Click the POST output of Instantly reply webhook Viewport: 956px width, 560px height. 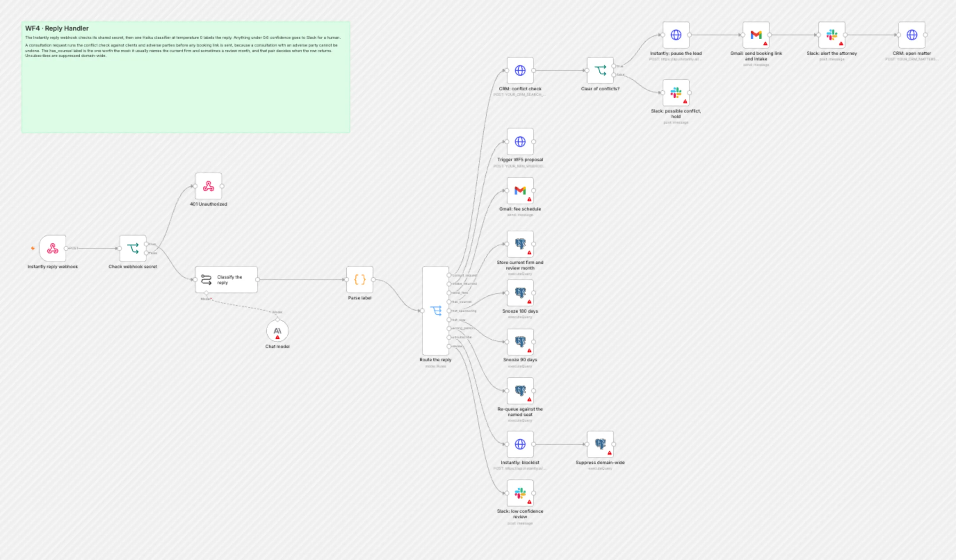[x=66, y=248]
